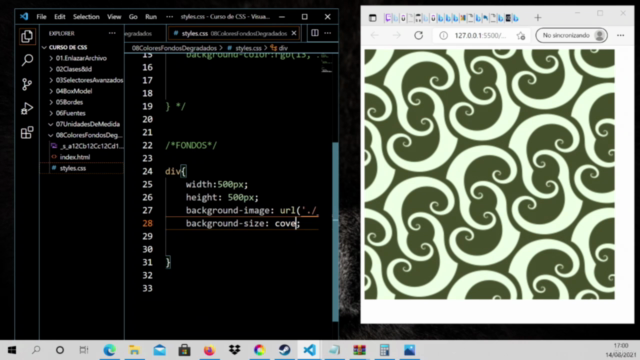Open the Edit menu

(x=60, y=17)
